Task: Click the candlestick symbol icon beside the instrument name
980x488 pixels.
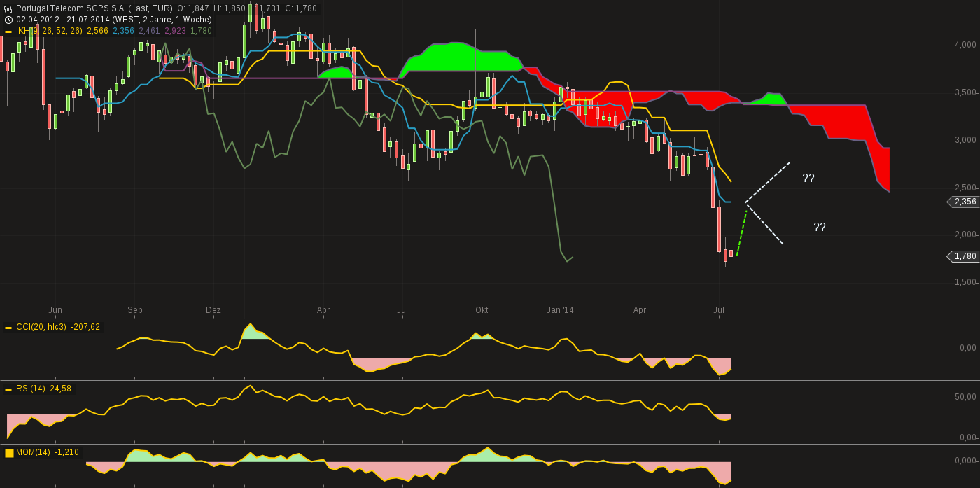Action: coord(8,6)
